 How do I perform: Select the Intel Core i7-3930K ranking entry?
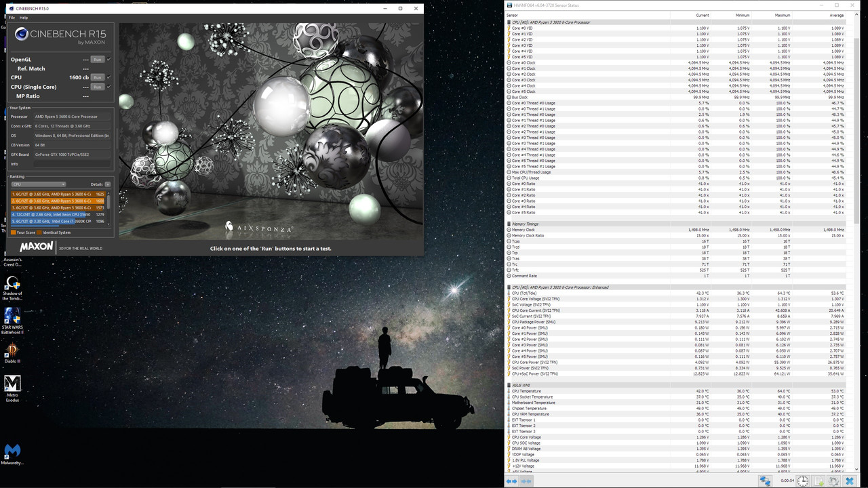click(58, 221)
